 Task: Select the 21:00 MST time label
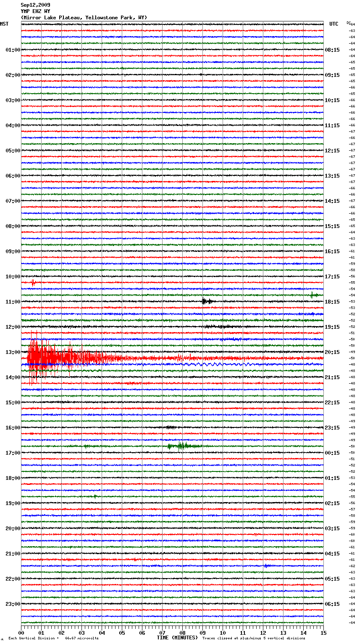click(13, 554)
